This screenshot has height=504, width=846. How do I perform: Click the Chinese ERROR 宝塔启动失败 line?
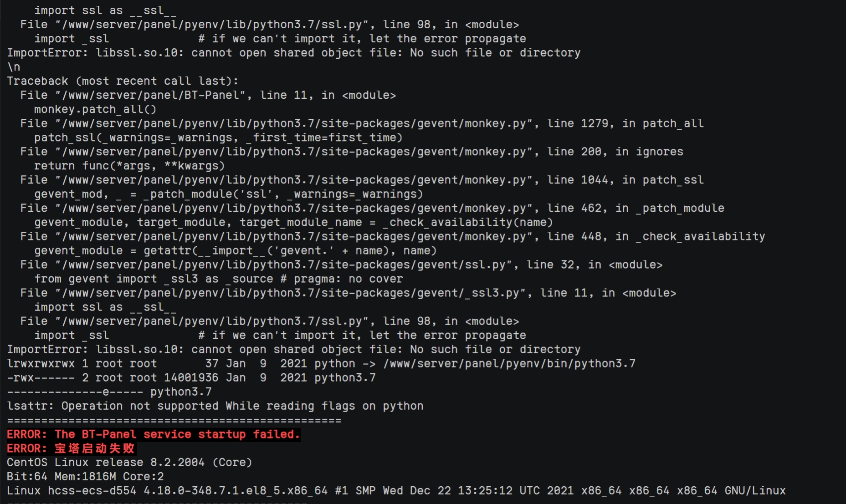click(71, 448)
